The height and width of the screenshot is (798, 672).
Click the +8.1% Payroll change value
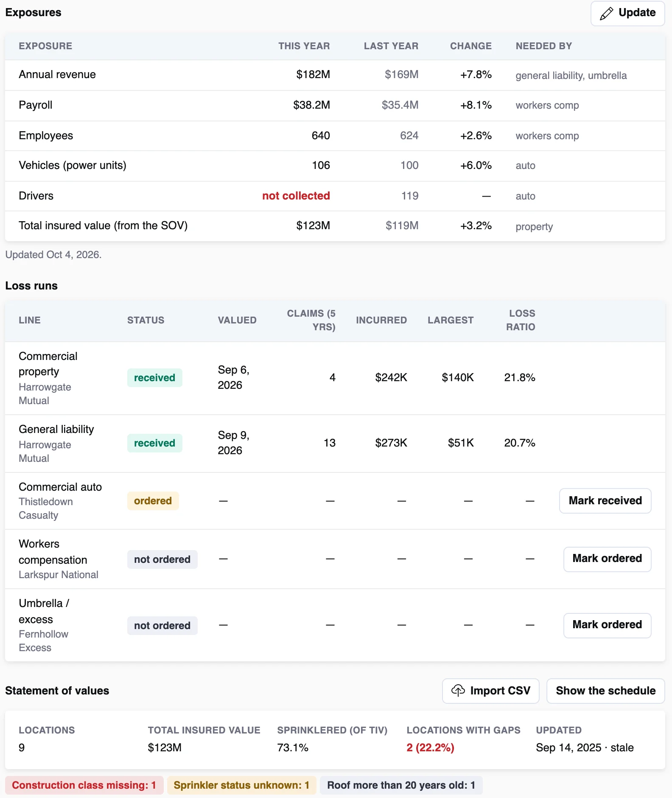[x=476, y=105]
